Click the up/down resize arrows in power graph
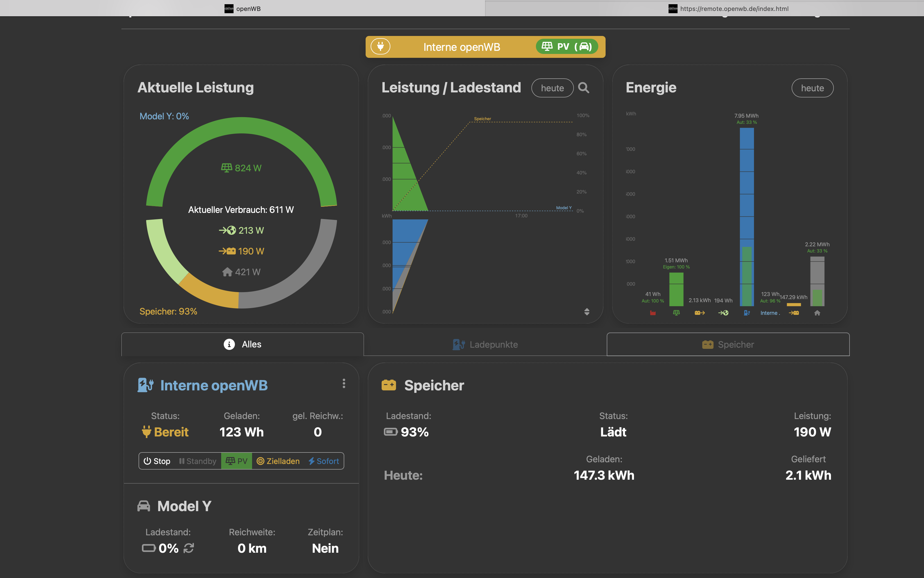The image size is (924, 578). 587,311
